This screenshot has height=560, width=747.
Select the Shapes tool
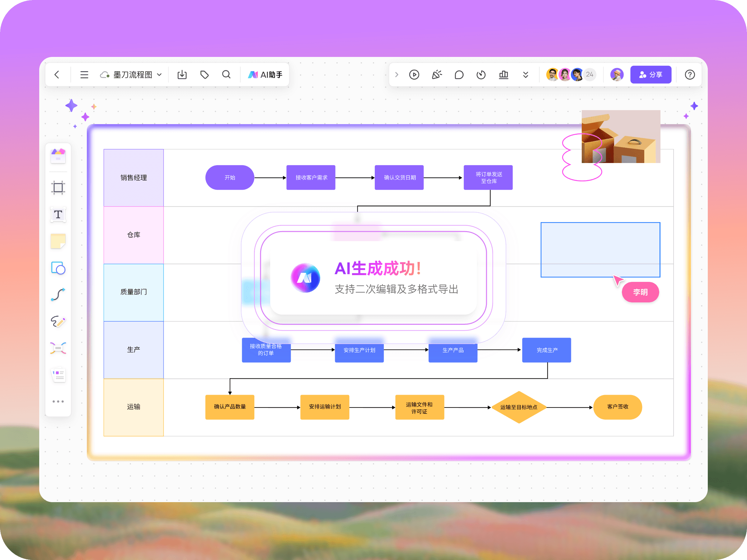(x=58, y=268)
